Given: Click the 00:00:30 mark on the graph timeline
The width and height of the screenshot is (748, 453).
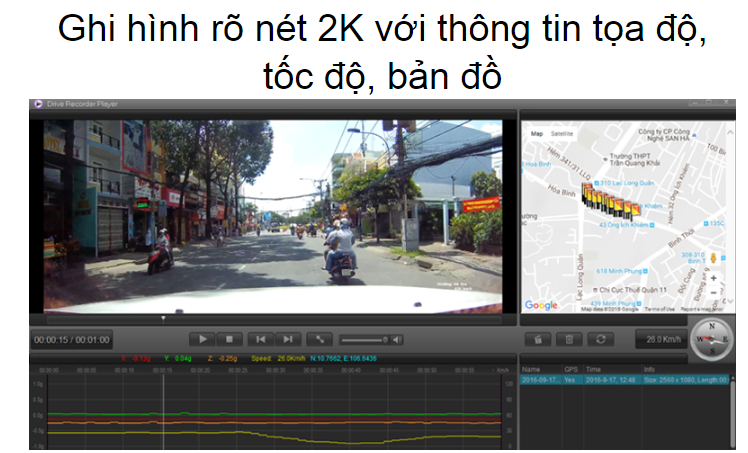Looking at the screenshot, I should coord(275,370).
